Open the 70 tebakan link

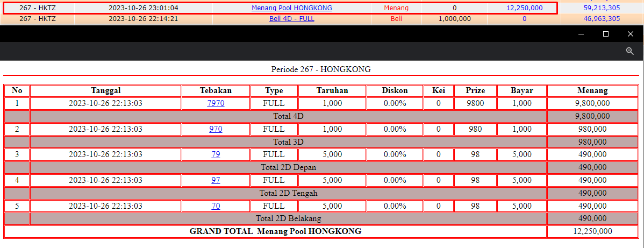[216, 206]
